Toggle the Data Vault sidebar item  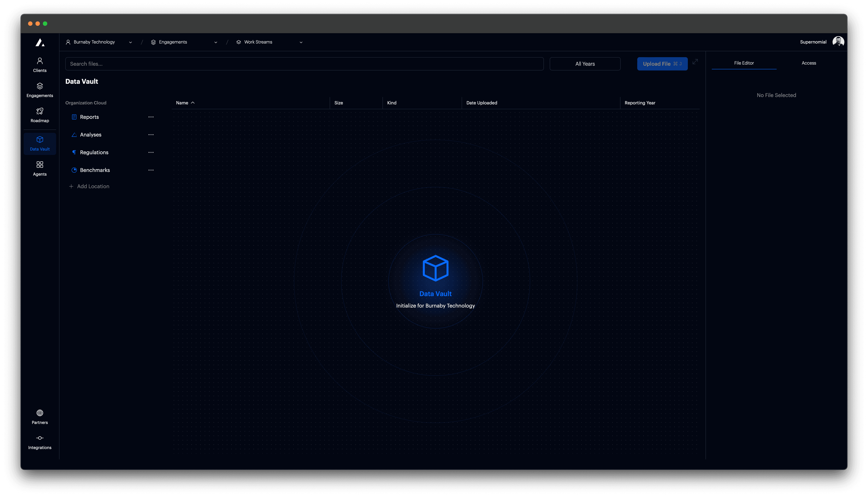point(40,143)
